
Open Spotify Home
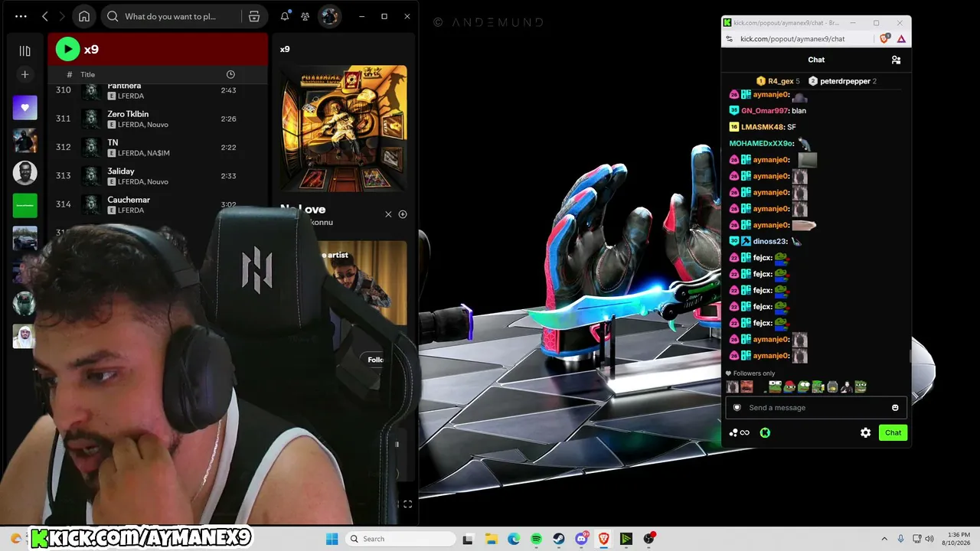[84, 16]
